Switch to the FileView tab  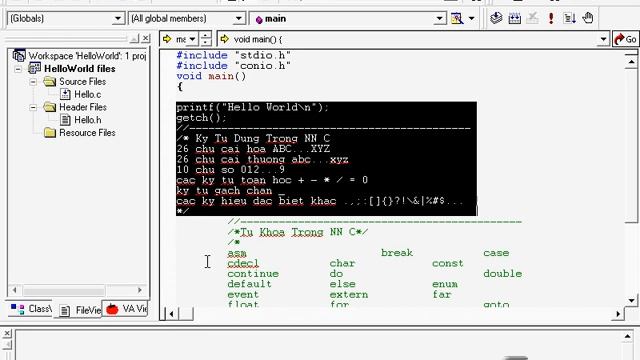[80, 310]
